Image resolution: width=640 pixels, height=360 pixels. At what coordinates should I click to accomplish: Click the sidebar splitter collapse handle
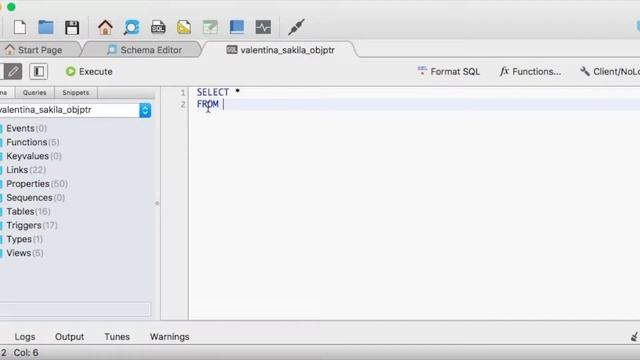(157, 203)
